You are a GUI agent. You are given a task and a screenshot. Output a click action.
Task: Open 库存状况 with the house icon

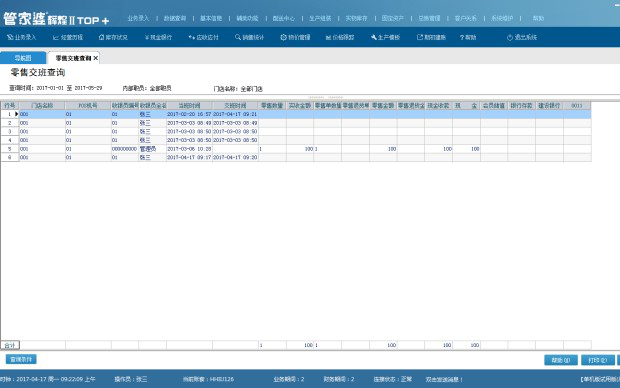pyautogui.click(x=113, y=37)
